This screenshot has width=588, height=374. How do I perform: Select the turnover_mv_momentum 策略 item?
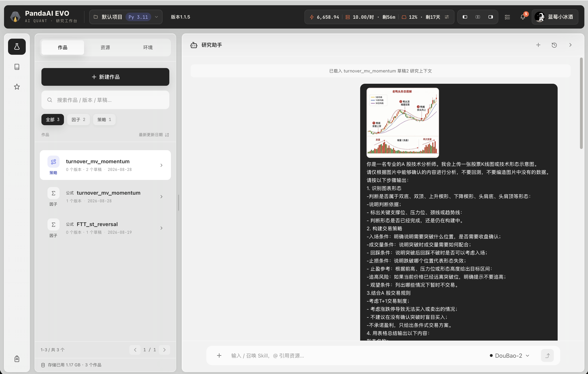click(105, 165)
